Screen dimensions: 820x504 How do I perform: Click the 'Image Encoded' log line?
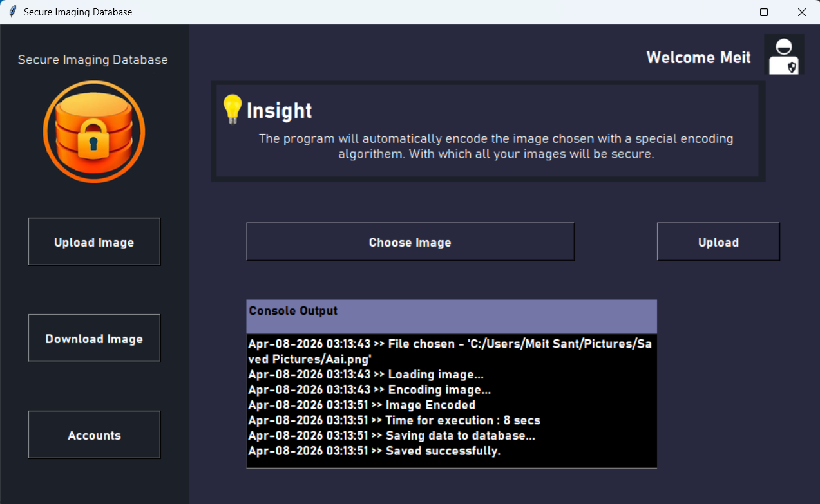coord(362,406)
